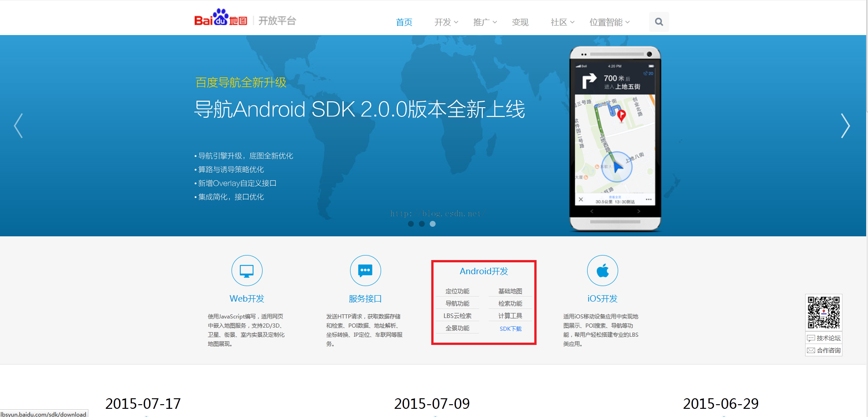868x417 pixels.
Task: Click the iOS开发 description paragraph
Action: [x=601, y=330]
